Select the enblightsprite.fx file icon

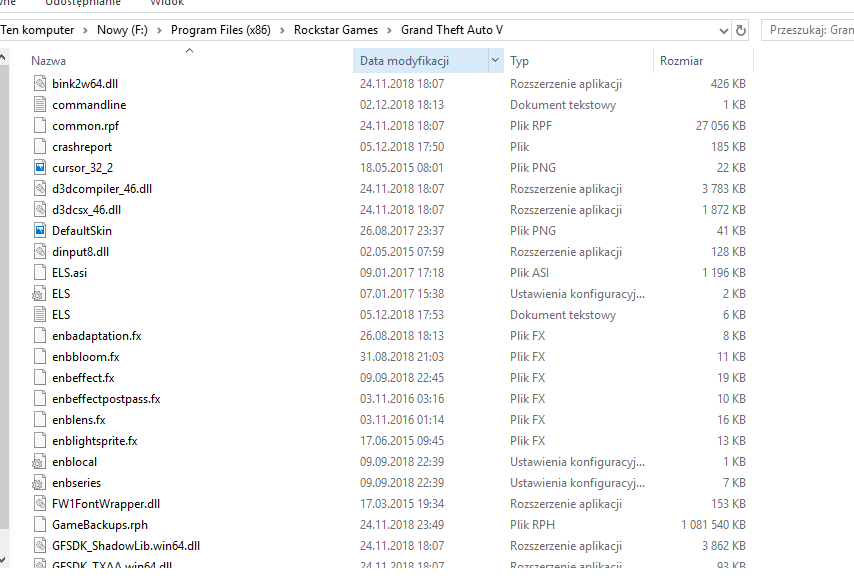click(40, 441)
